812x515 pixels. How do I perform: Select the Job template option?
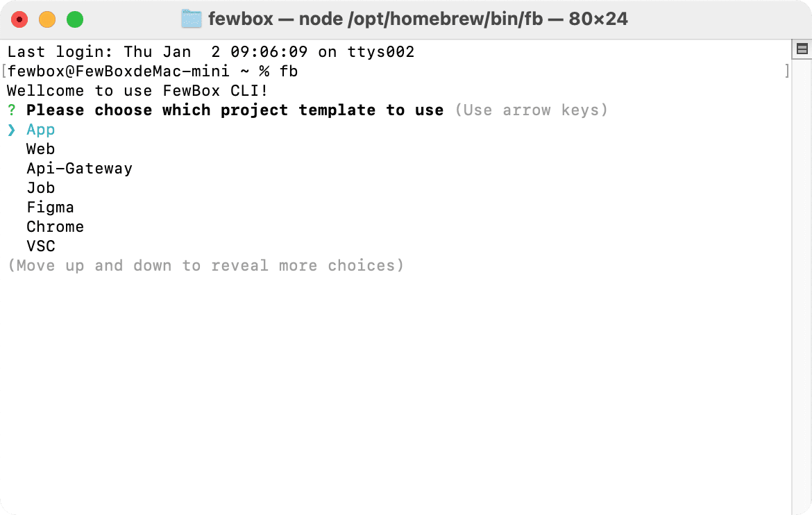(41, 188)
